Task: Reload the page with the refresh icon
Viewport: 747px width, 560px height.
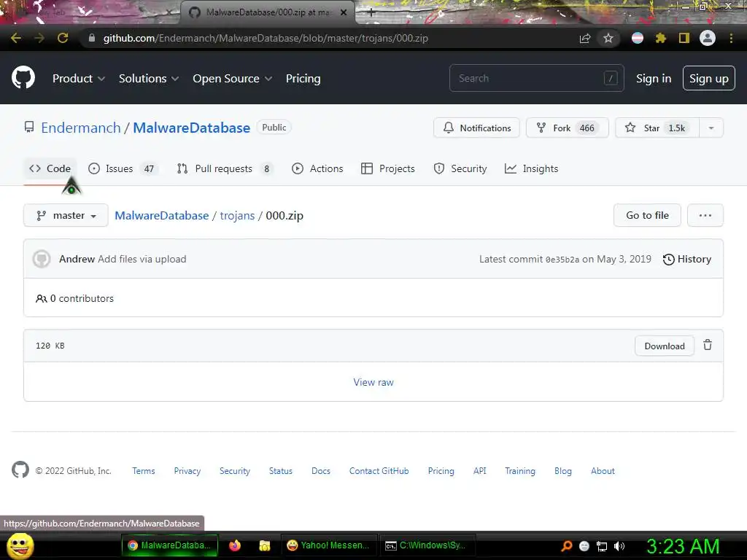Action: 63,38
